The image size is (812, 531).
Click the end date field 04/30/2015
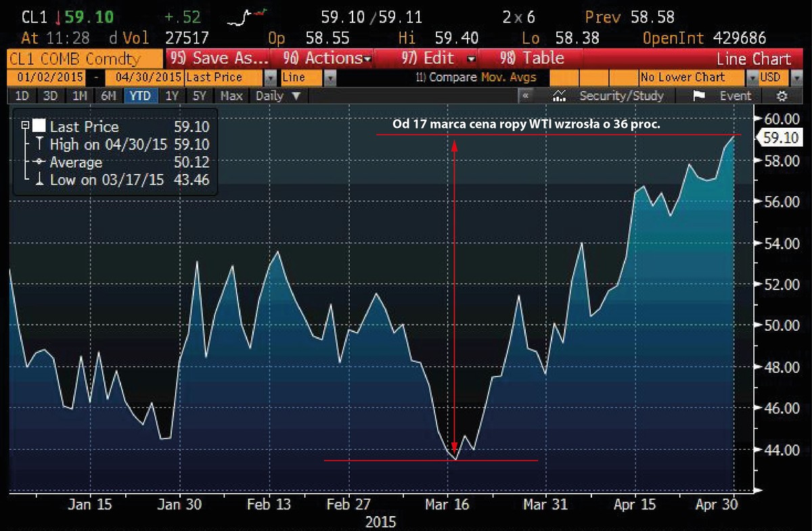(145, 77)
